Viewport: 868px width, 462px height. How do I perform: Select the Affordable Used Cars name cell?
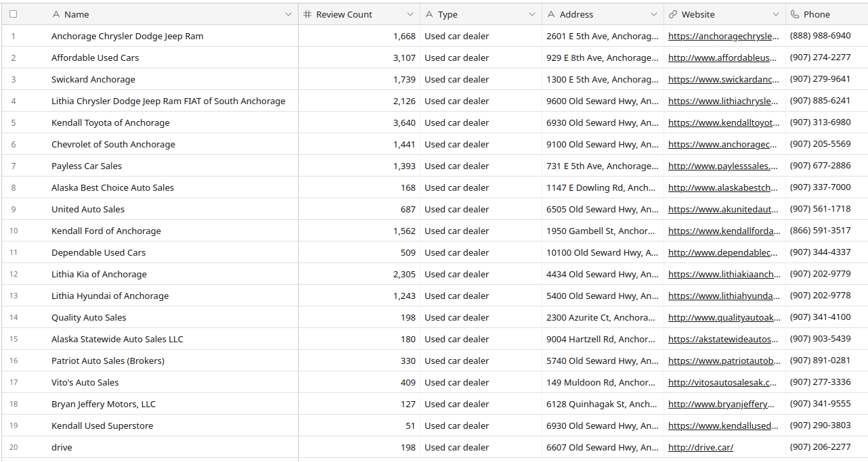pos(173,57)
